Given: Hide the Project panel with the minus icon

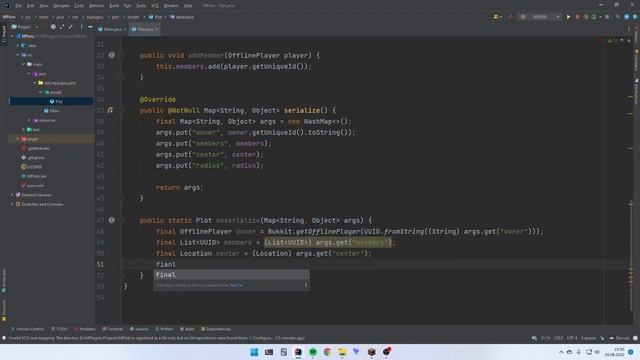Looking at the screenshot, I should coord(90,27).
